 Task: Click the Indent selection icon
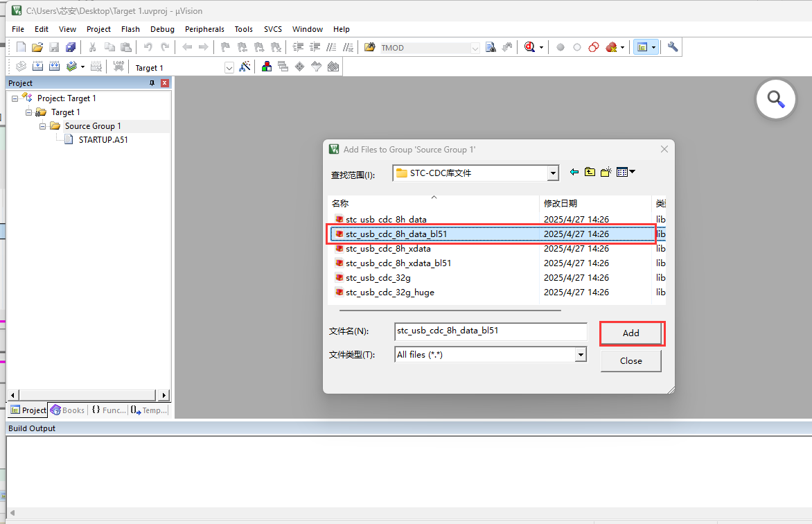pyautogui.click(x=298, y=47)
